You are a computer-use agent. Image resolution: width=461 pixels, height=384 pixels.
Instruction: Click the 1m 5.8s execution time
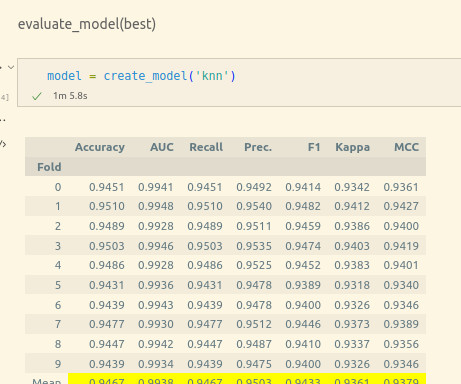coord(70,96)
